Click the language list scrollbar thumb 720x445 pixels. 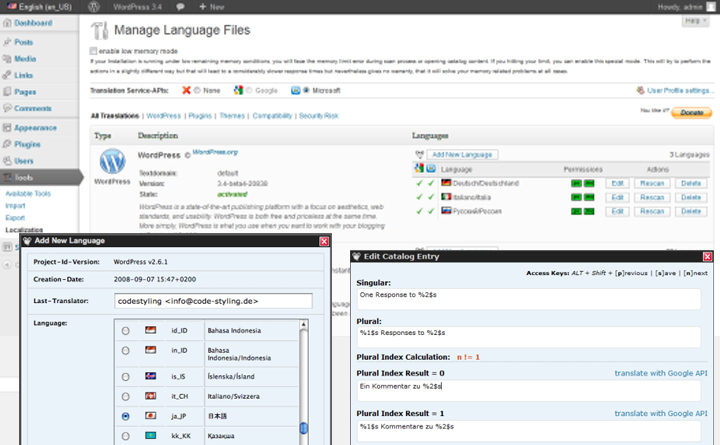[x=304, y=428]
